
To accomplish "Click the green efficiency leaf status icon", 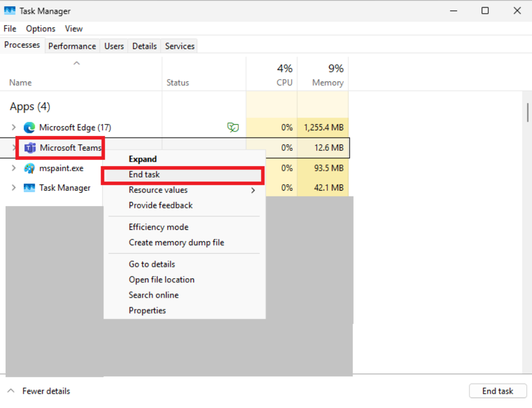I will pos(233,127).
